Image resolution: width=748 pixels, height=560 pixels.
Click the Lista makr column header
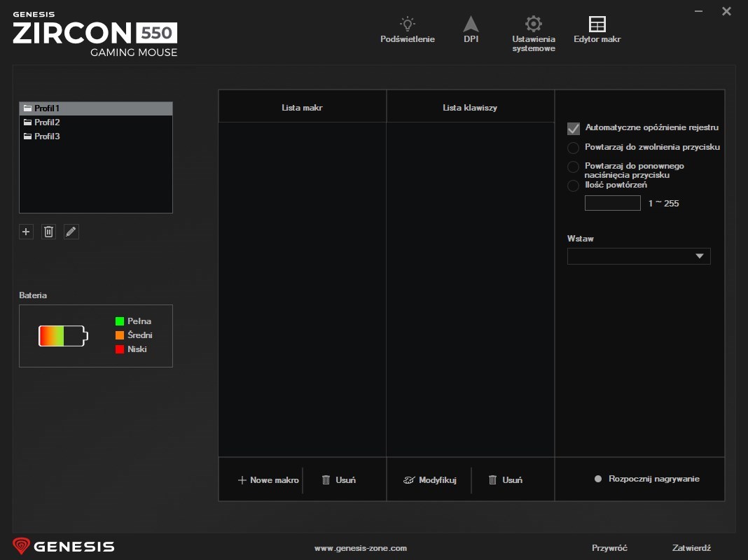(x=302, y=108)
